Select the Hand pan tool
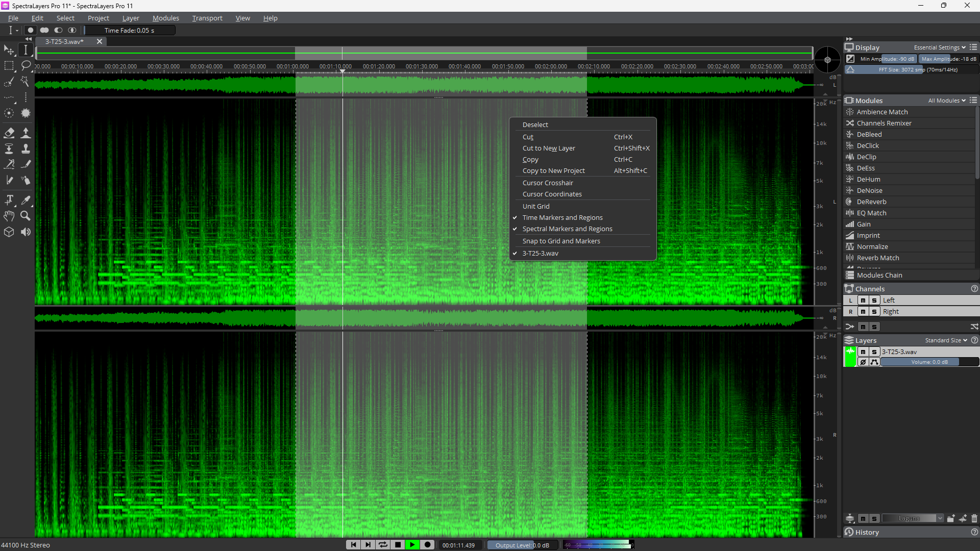The width and height of the screenshot is (980, 551). coord(9,216)
